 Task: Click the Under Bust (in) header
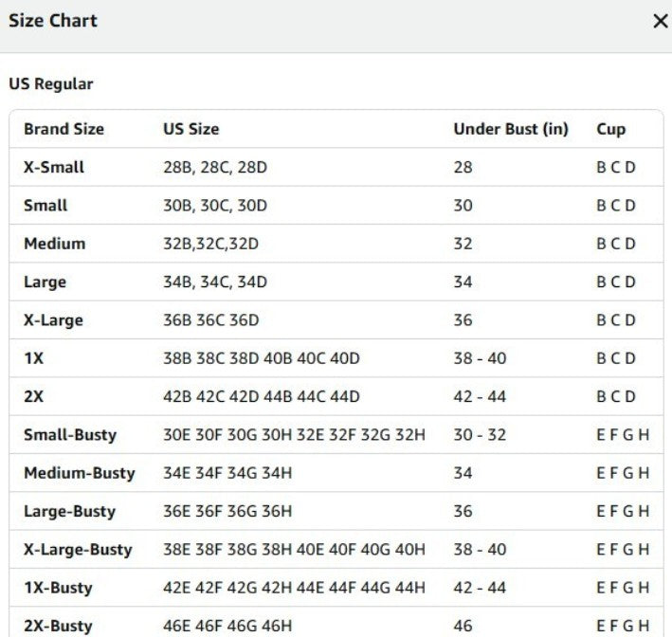(x=511, y=129)
